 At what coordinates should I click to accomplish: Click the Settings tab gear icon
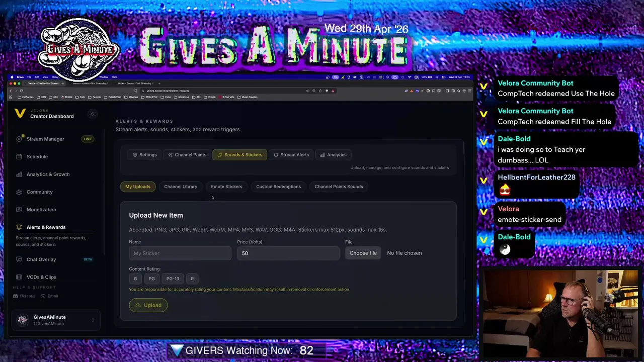click(135, 155)
